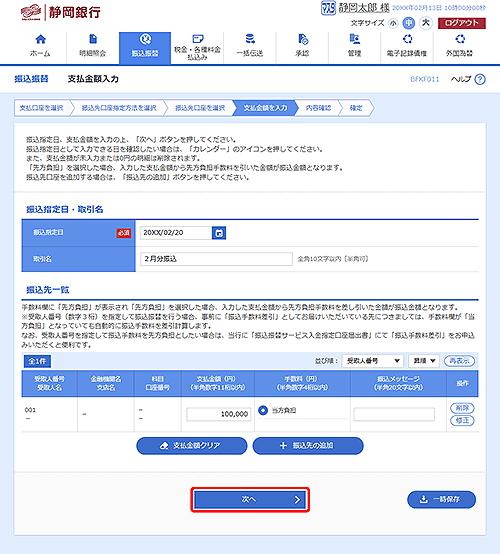Click the ヘルプ question mark icon
500x554 pixels.
click(480, 79)
